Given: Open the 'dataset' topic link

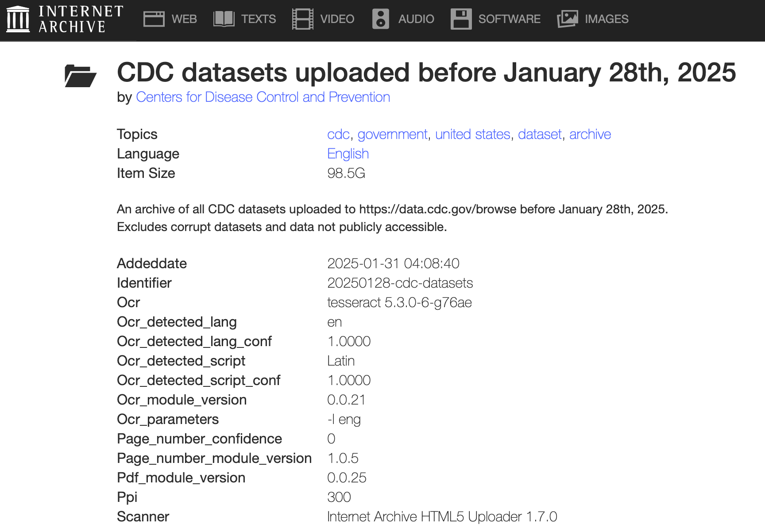Looking at the screenshot, I should (540, 134).
